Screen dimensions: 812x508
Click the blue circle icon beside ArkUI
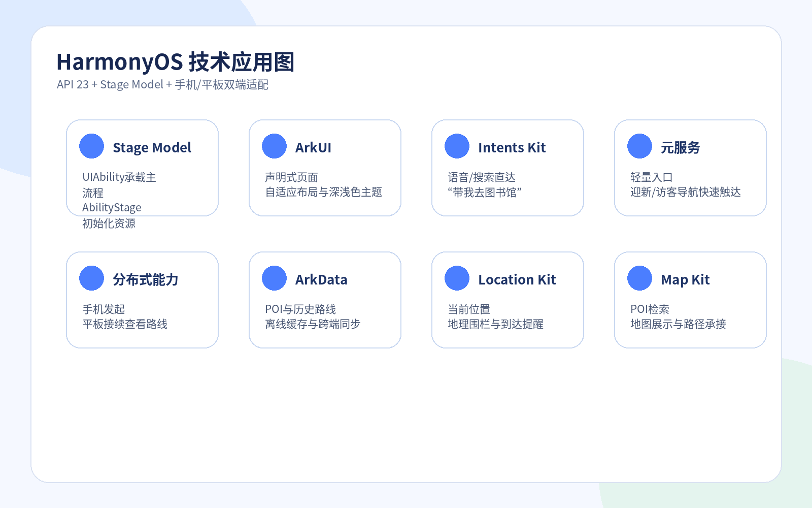pos(275,146)
